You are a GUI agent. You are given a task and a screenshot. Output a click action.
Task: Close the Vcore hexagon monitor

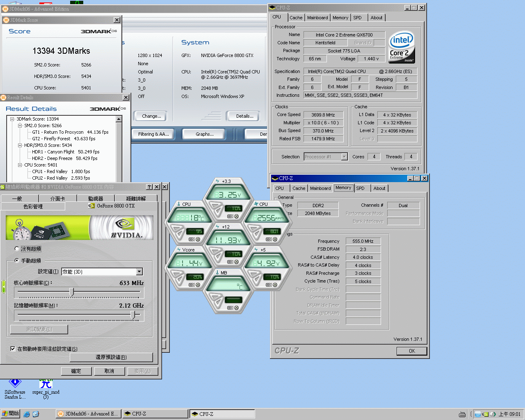(198, 285)
